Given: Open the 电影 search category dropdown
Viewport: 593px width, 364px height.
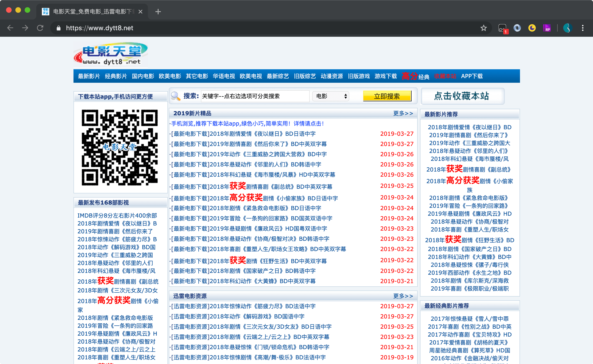Looking at the screenshot, I should coord(331,96).
